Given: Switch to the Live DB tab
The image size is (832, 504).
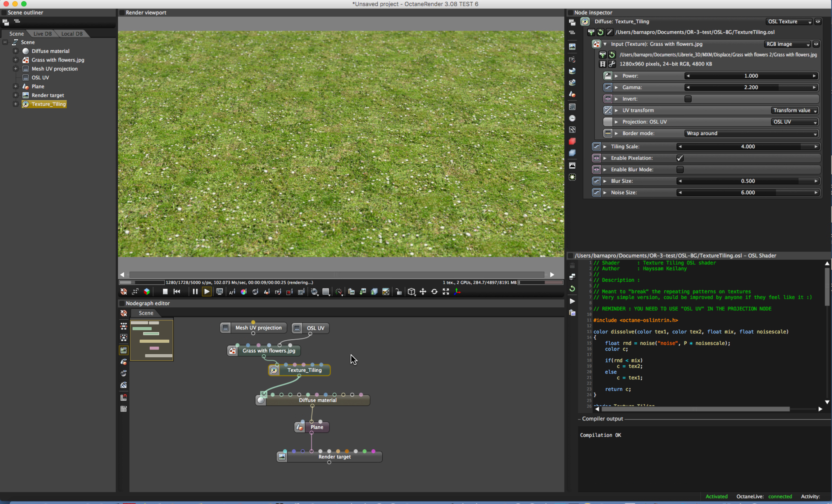Looking at the screenshot, I should (x=43, y=34).
